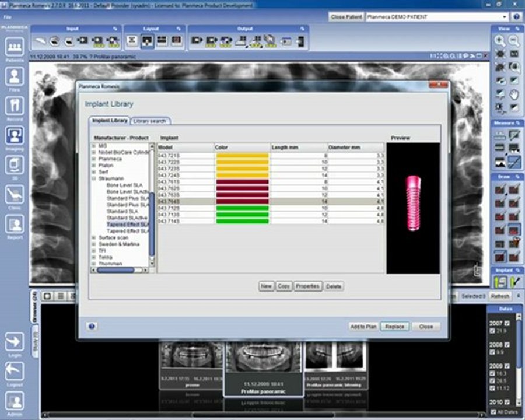The width and height of the screenshot is (525, 420).
Task: Click the last icon in Output panel
Action: click(x=300, y=41)
